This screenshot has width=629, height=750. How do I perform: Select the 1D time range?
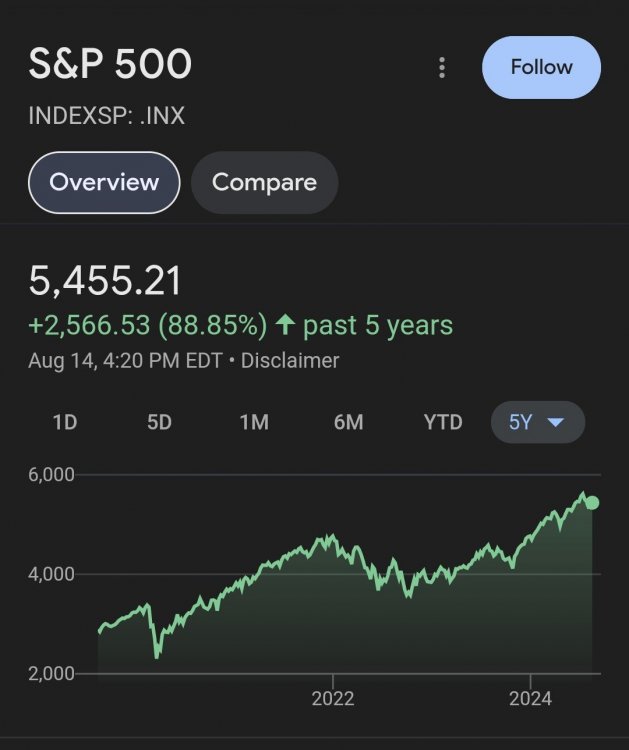65,422
